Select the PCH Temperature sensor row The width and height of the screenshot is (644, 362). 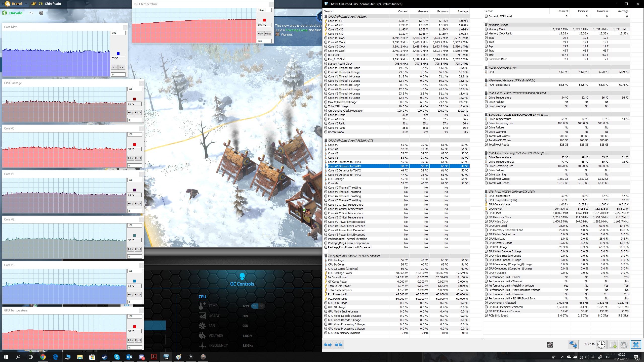[557, 85]
